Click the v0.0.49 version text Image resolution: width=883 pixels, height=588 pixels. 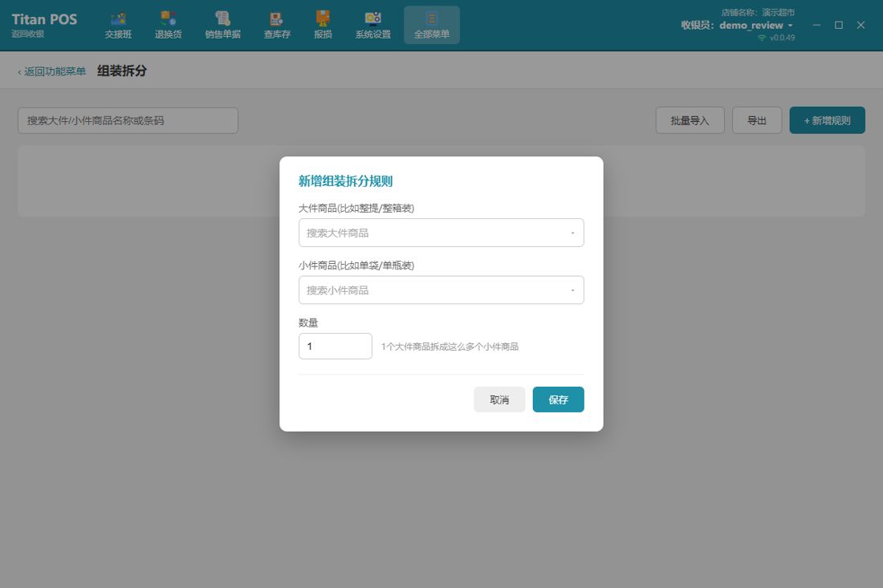[x=782, y=38]
